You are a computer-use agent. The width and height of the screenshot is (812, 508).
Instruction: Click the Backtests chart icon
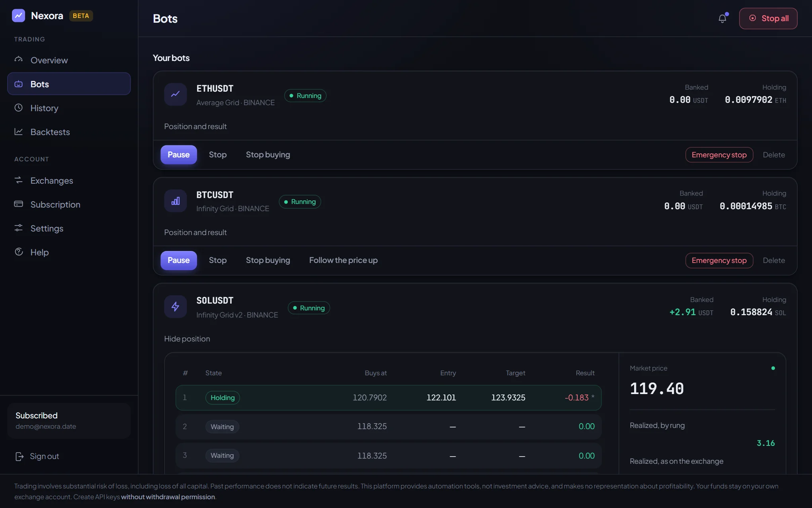click(x=19, y=131)
